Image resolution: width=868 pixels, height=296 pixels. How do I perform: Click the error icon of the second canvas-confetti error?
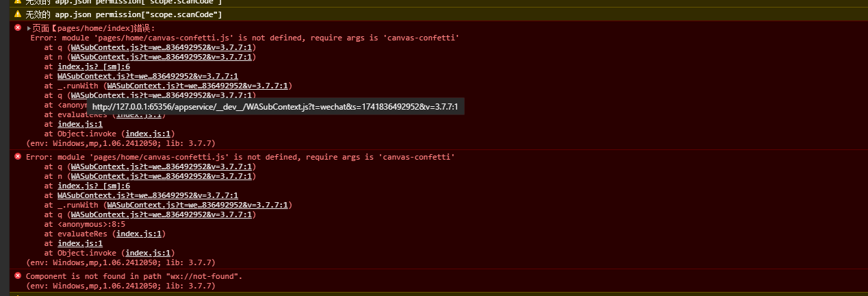tap(18, 157)
